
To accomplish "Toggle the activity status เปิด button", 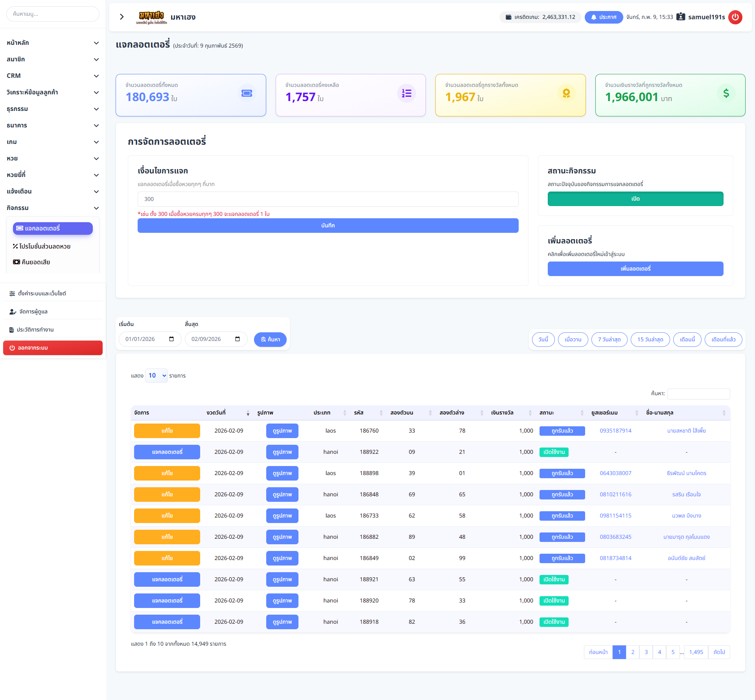I will (x=635, y=199).
